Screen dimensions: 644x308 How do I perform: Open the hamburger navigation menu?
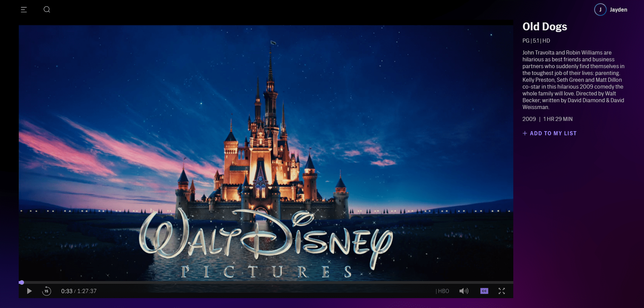[24, 10]
